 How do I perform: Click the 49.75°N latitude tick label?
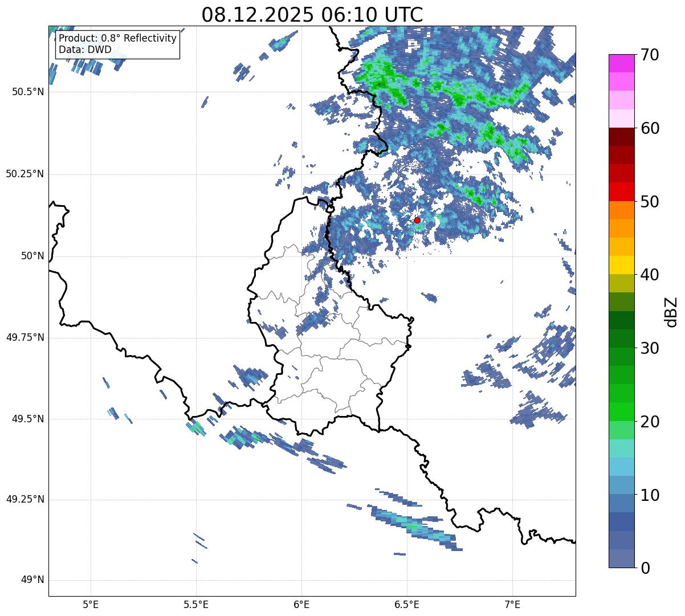25,337
